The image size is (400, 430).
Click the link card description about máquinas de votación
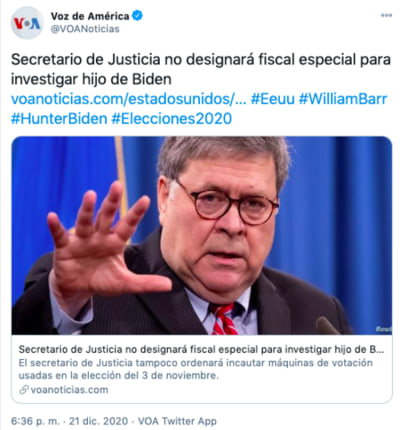(x=195, y=369)
